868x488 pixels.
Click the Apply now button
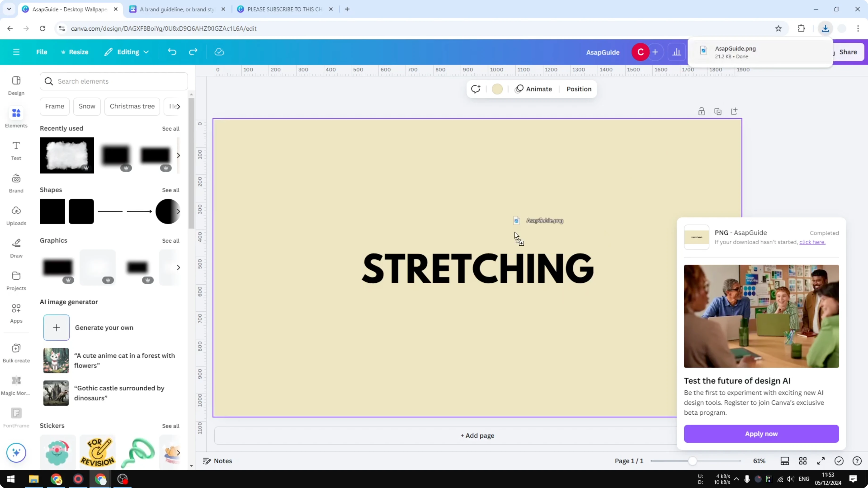(761, 434)
